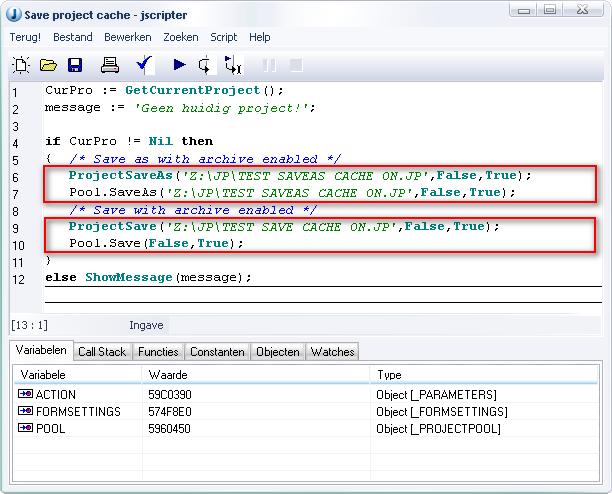Click the 'Save as with archive enabled' comment
This screenshot has width=612, height=494.
click(x=205, y=159)
